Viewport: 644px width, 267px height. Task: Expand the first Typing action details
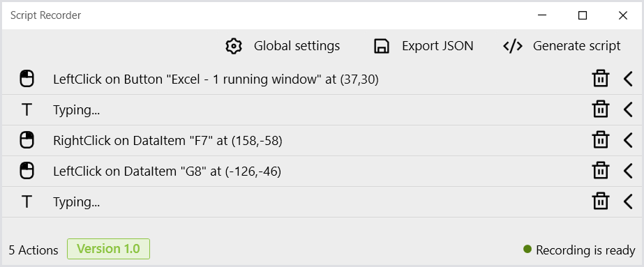[x=628, y=109]
